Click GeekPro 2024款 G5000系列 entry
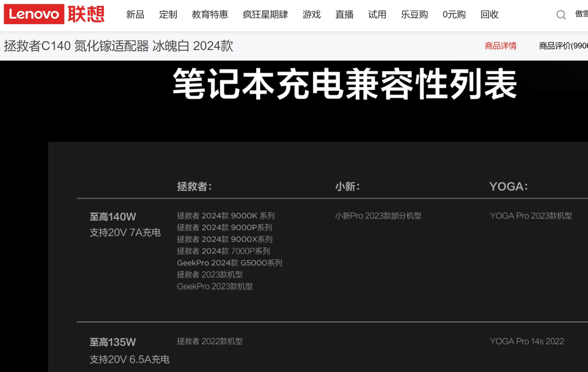588x372 pixels. 230,263
